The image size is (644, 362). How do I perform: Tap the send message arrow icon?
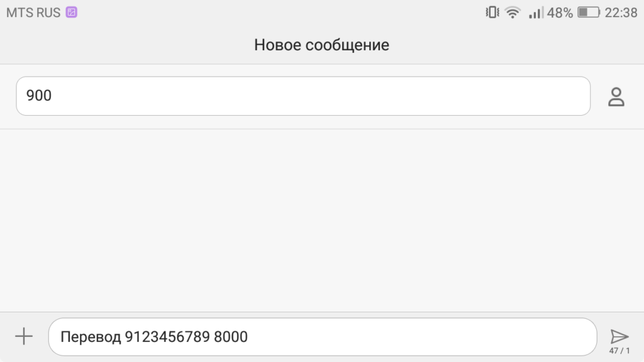[619, 336]
